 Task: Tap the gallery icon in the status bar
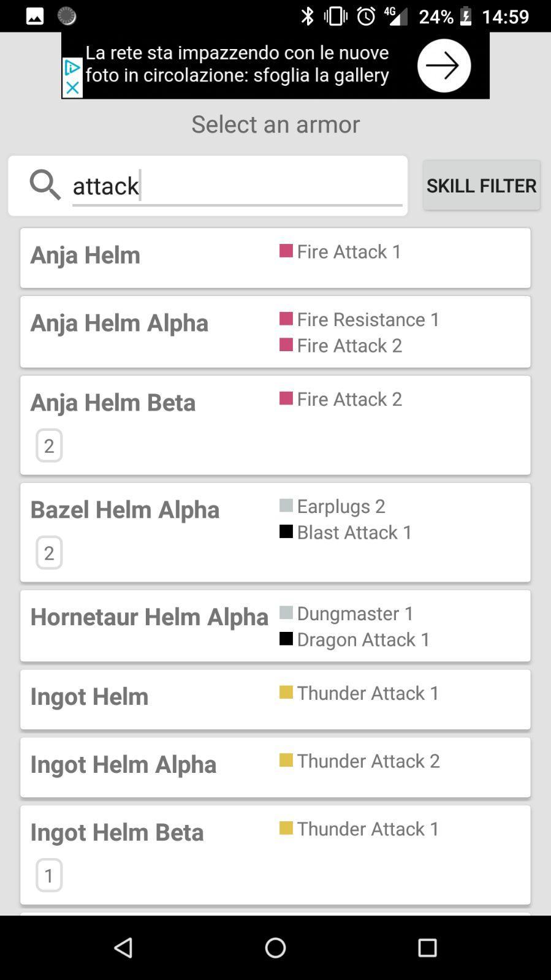[x=34, y=15]
